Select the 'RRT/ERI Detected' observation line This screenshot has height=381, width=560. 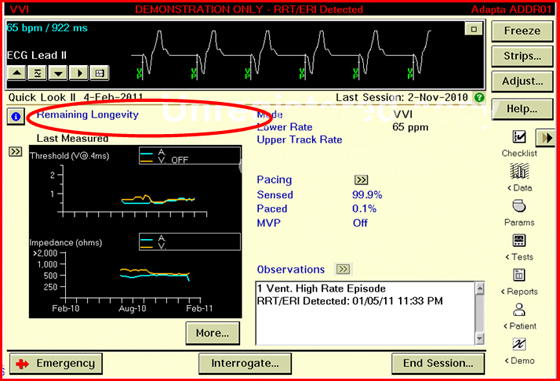pos(350,301)
